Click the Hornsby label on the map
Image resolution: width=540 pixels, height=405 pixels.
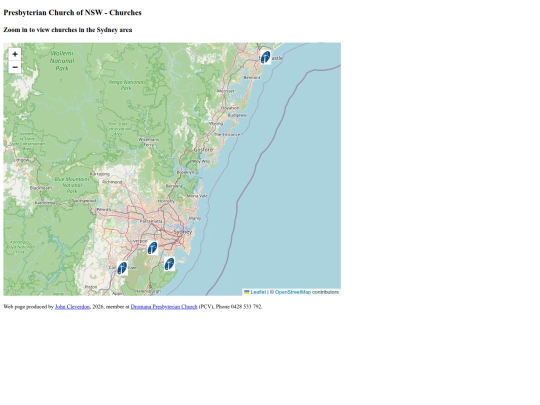[166, 201]
